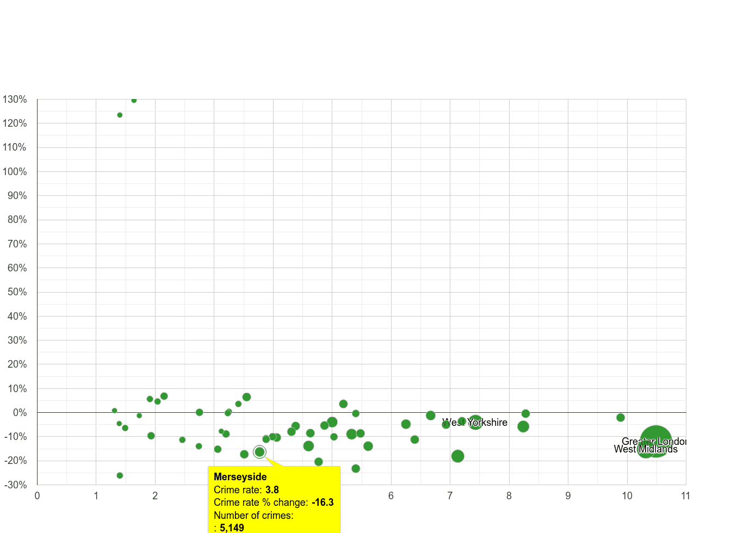
Task: Click the bubble at rate 6.25, -5%
Action: click(x=406, y=424)
